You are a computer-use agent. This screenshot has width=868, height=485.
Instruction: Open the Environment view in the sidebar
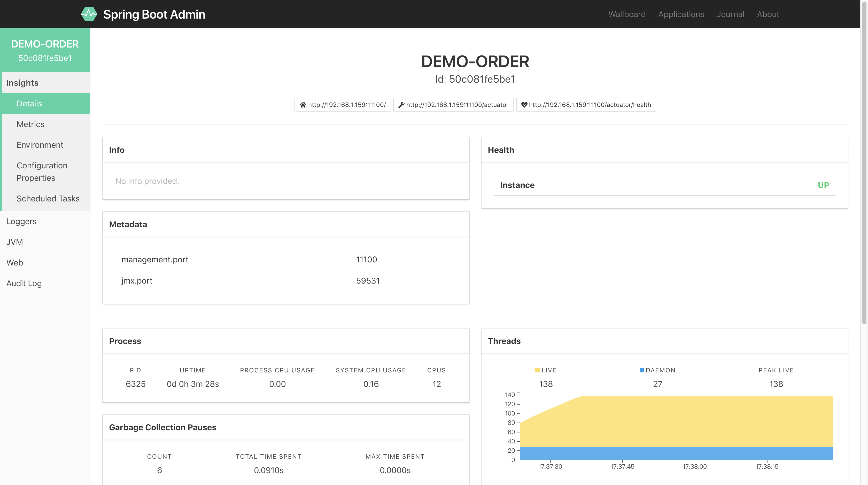click(x=40, y=145)
